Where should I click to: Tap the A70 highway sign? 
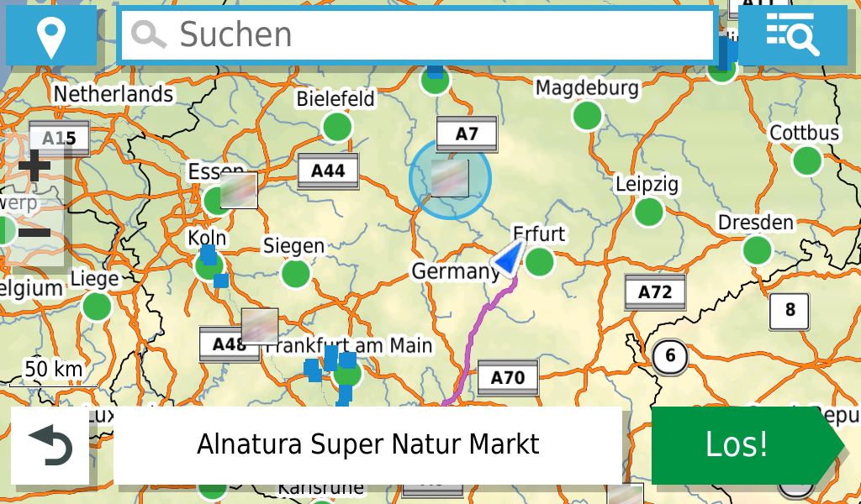coord(508,378)
